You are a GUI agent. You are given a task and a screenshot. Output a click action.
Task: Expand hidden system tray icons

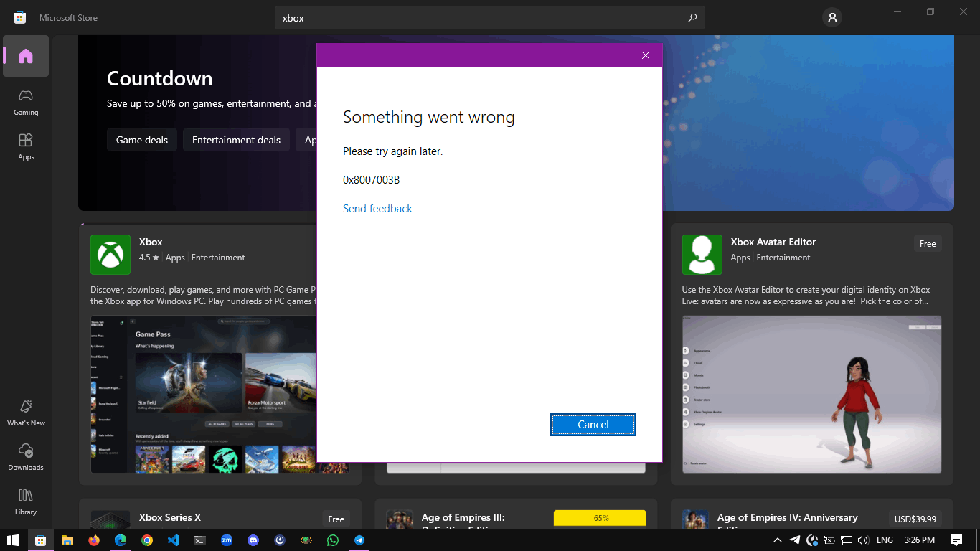coord(777,540)
